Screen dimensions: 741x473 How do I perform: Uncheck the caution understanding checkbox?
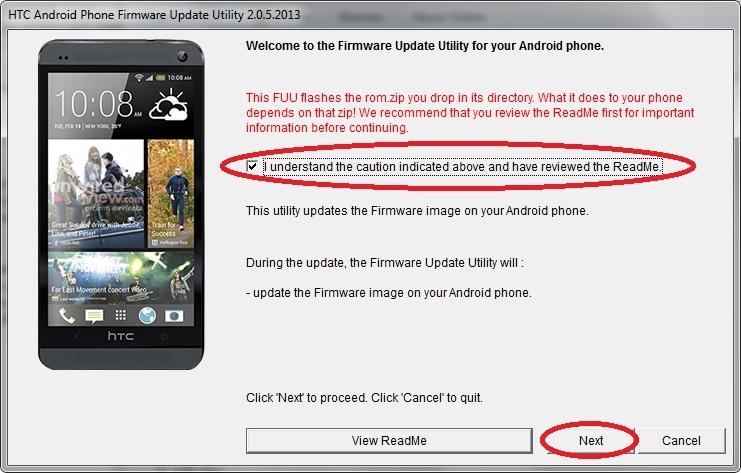[x=252, y=166]
